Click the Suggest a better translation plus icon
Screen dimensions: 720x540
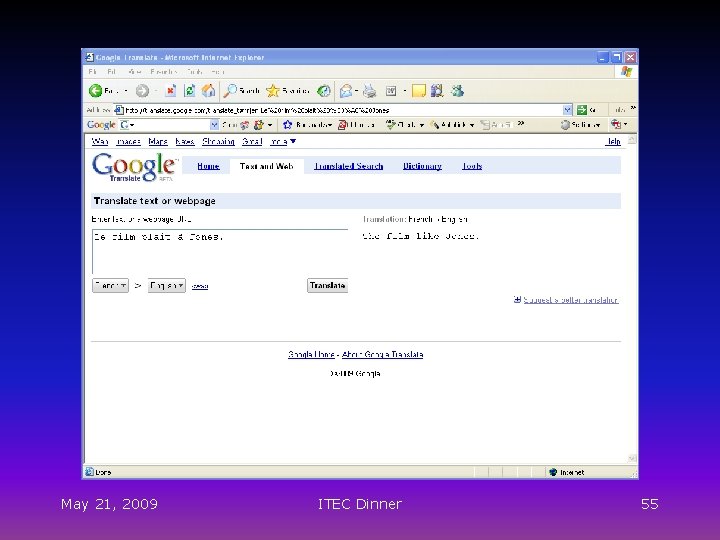click(x=517, y=299)
